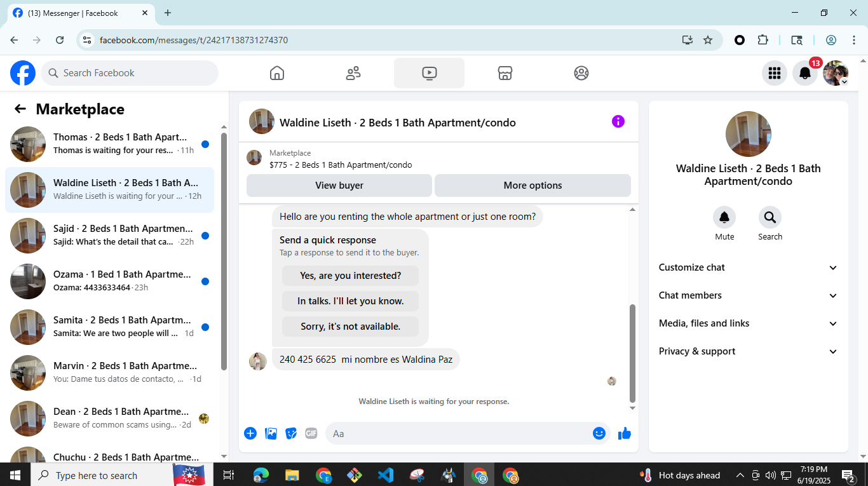This screenshot has height=486, width=868.
Task: Open the Sajid conversation
Action: [x=109, y=236]
